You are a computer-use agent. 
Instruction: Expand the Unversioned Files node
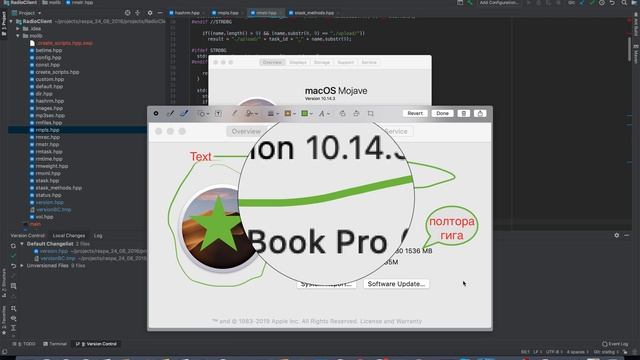coord(22,266)
